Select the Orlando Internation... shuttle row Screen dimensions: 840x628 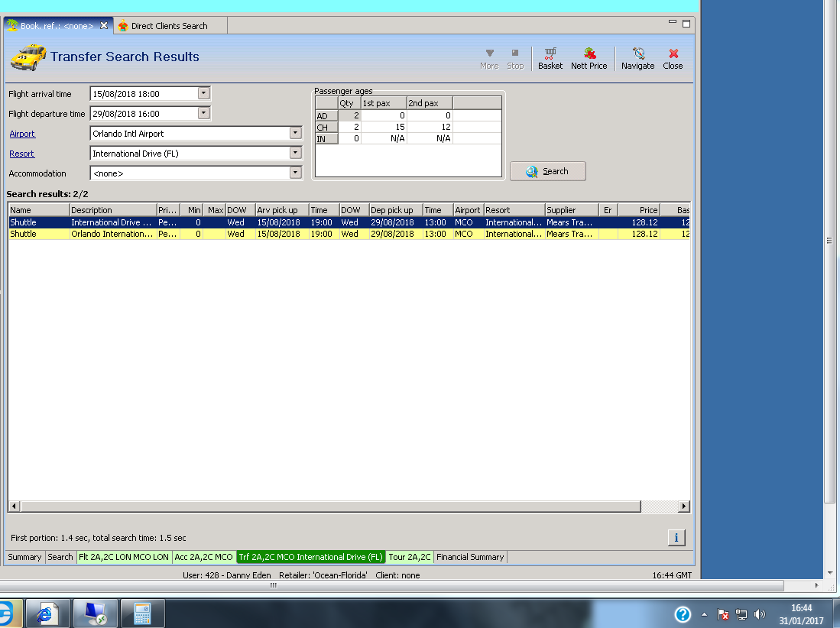[349, 234]
